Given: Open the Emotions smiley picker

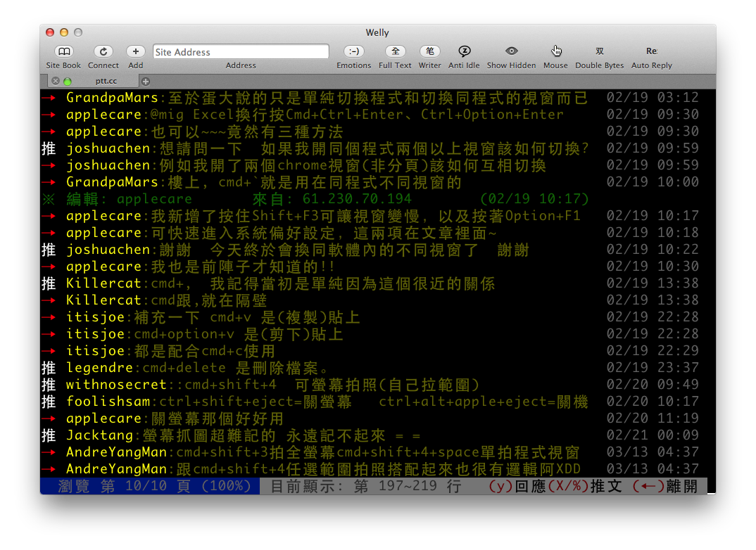Looking at the screenshot, I should (x=353, y=51).
